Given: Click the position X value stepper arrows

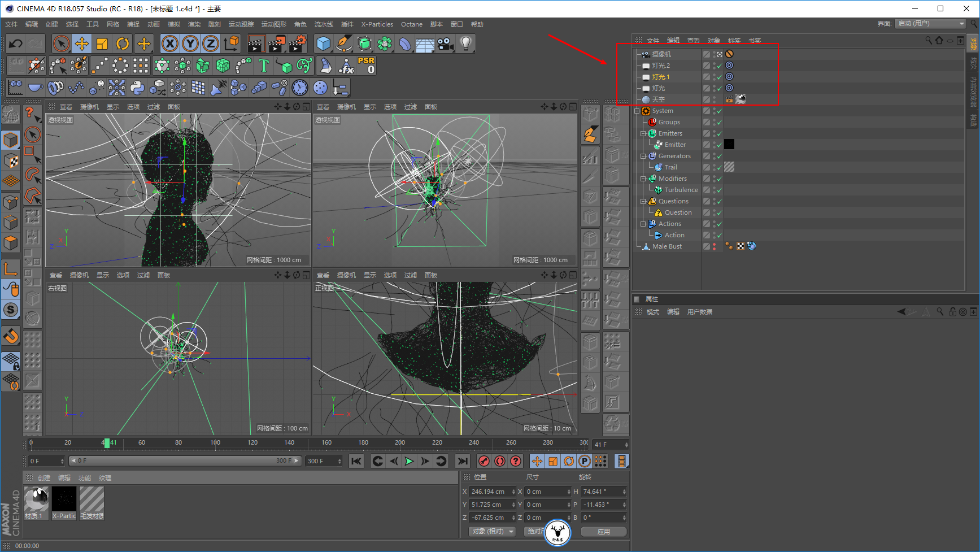Looking at the screenshot, I should (x=513, y=492).
